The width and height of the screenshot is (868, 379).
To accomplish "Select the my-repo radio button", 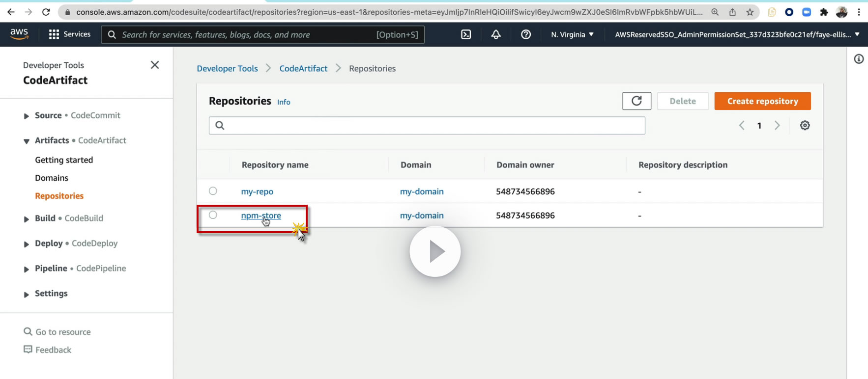I will pyautogui.click(x=213, y=191).
